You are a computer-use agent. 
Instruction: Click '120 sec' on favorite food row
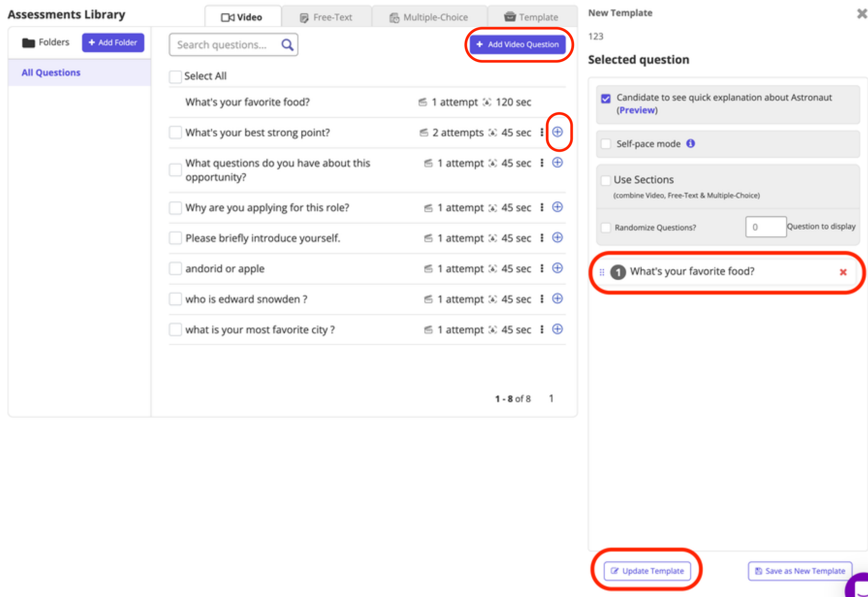point(513,102)
